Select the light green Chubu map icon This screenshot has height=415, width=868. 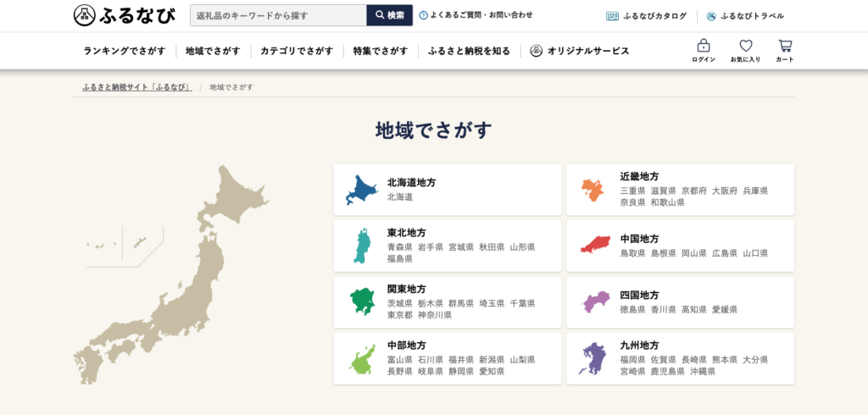tap(362, 358)
